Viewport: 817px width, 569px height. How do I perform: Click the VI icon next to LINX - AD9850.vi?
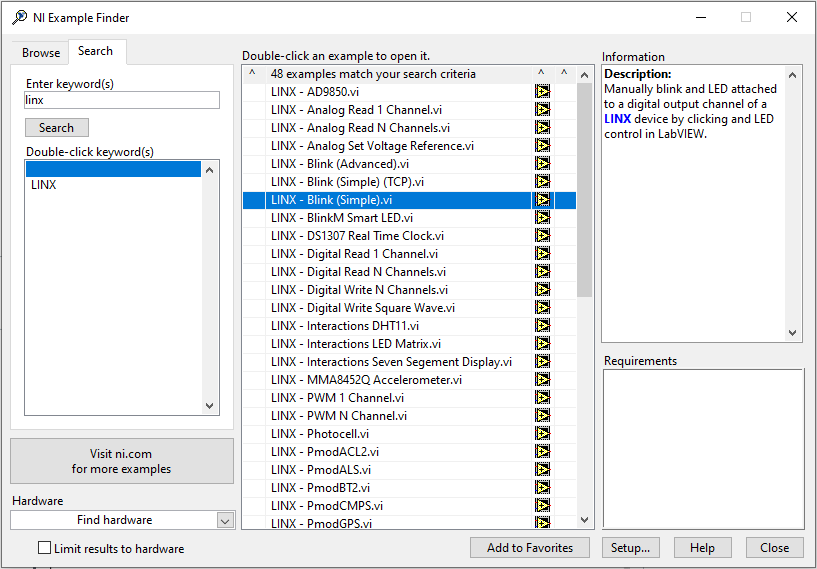coord(542,92)
